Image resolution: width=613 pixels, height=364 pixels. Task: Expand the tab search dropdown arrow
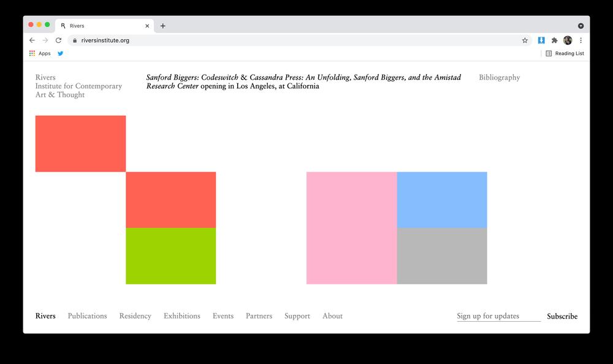pos(581,26)
